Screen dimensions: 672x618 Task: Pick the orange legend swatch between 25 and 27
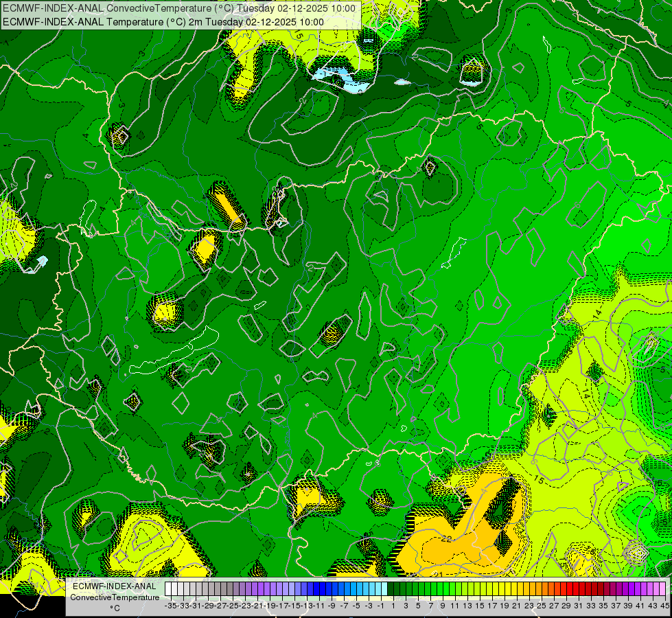[545, 588]
